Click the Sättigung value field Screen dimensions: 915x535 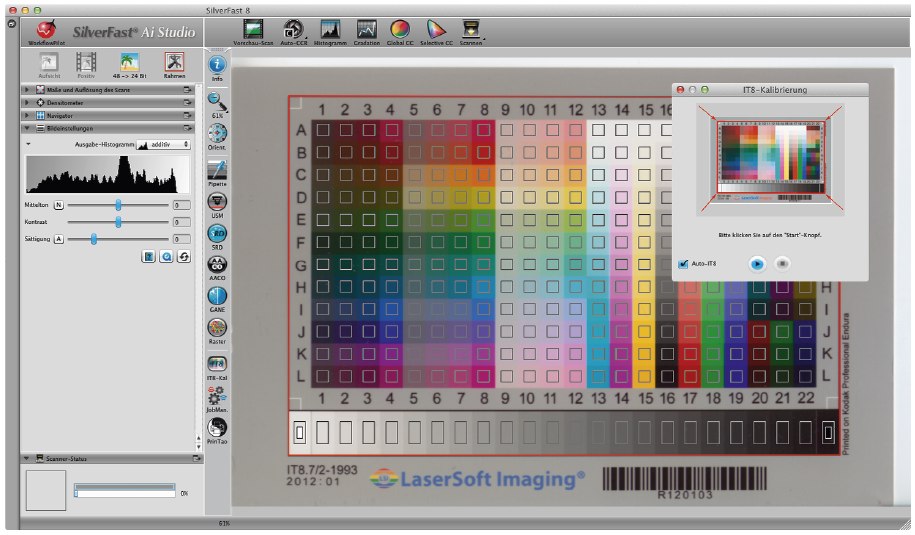click(x=181, y=239)
